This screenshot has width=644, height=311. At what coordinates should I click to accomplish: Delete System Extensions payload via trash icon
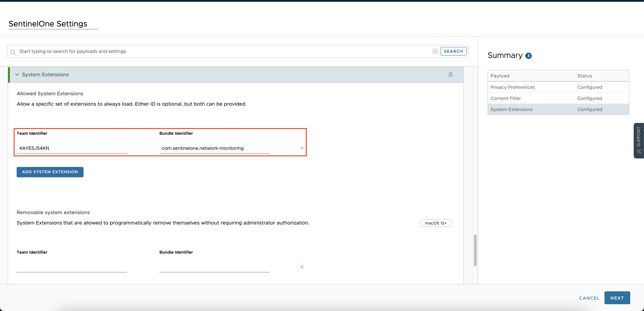450,74
